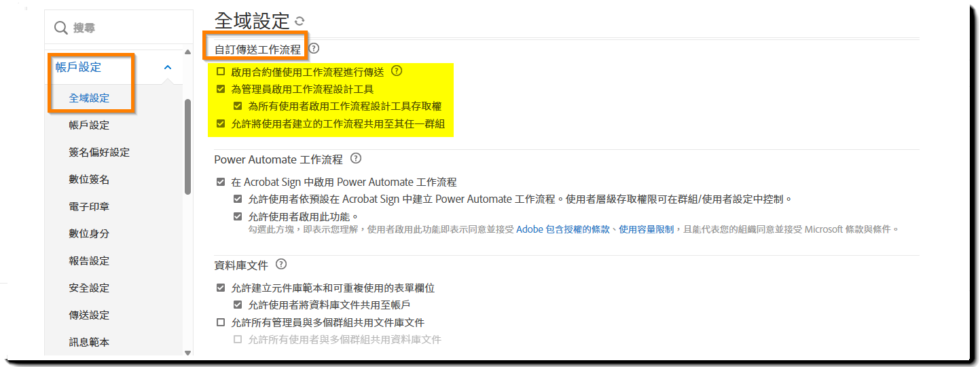The width and height of the screenshot is (980, 367).
Task: Collapse the 帳戶設定 section chevron
Action: [x=168, y=67]
